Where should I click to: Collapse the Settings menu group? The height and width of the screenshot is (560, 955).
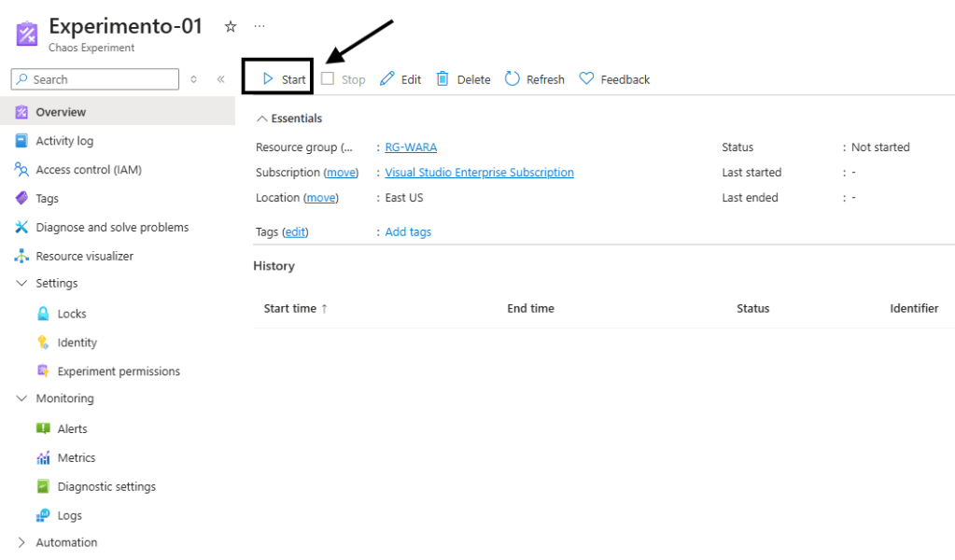pos(22,283)
